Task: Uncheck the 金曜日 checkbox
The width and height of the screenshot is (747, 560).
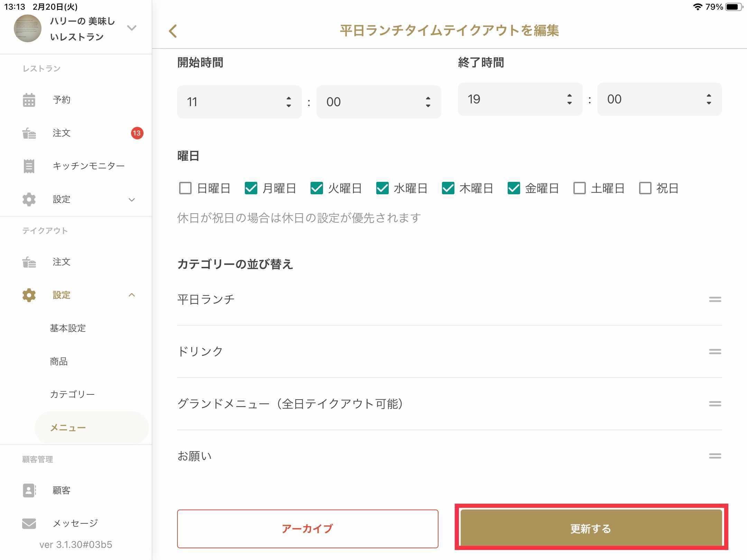Action: tap(514, 188)
